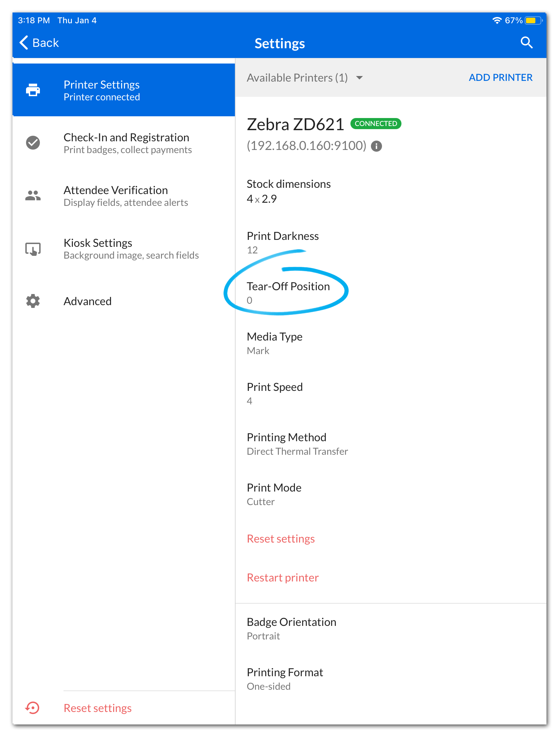
Task: Select the Printer Settings printer icon
Action: [x=32, y=90]
